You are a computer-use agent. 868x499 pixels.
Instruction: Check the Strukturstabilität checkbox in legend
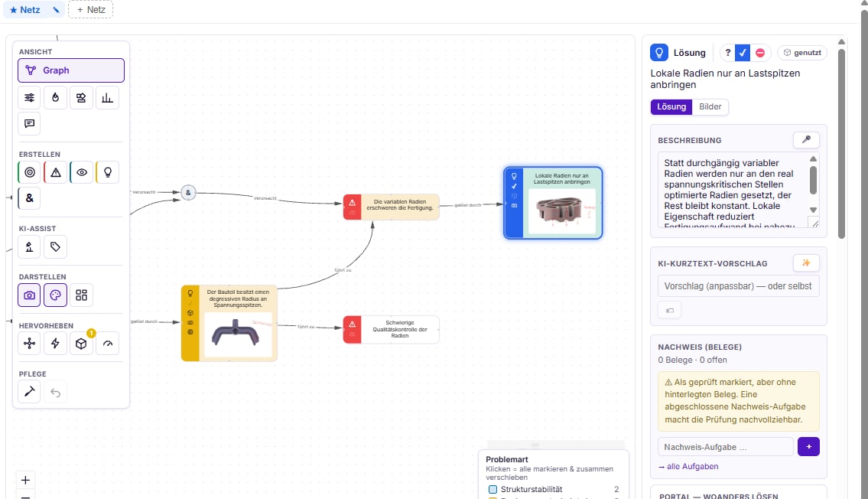(493, 490)
